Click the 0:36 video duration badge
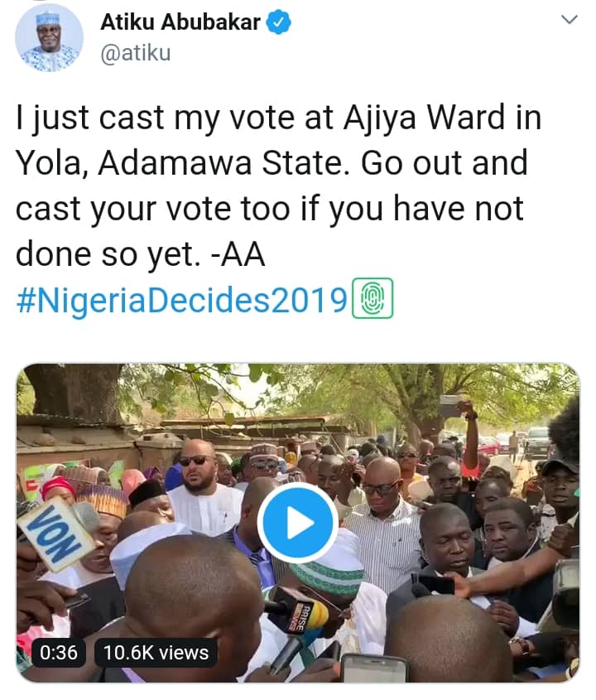Image resolution: width=596 pixels, height=700 pixels. (59, 652)
